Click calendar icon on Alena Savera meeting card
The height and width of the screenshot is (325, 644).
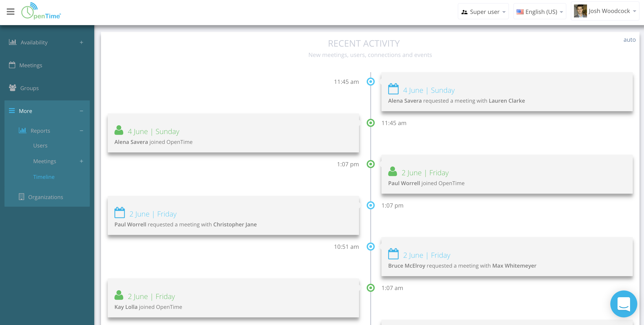(x=393, y=89)
